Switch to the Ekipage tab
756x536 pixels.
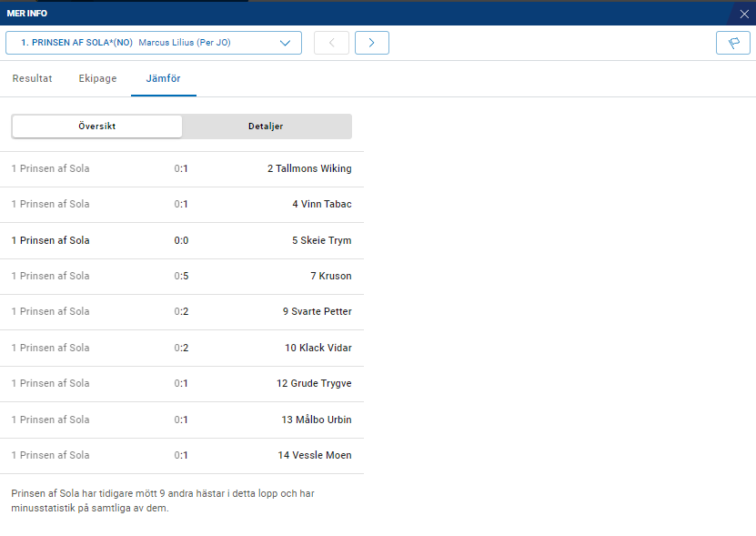point(97,78)
